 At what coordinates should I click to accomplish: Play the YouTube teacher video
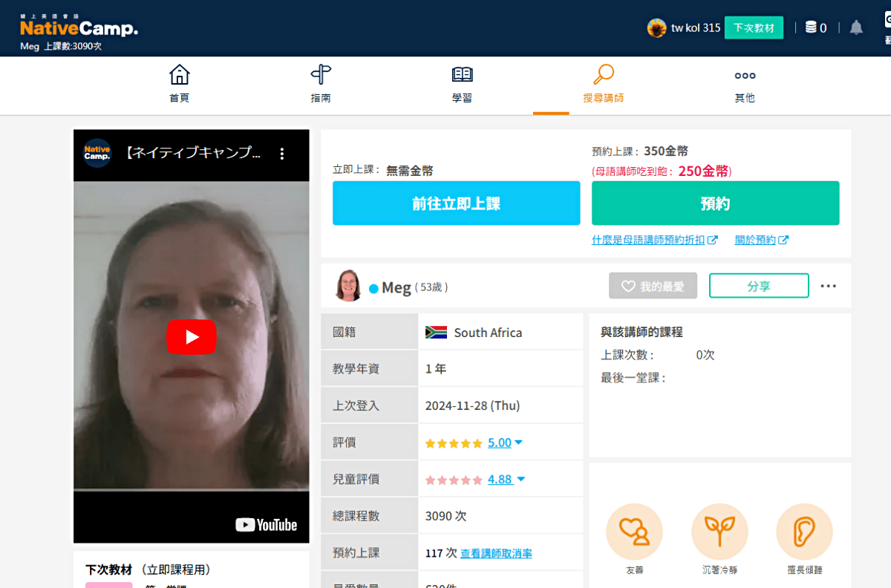(x=191, y=337)
